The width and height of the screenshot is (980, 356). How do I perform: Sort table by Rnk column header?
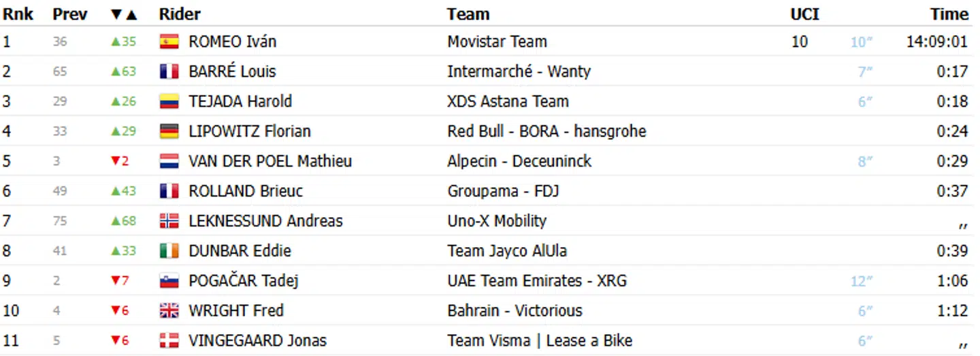point(18,14)
